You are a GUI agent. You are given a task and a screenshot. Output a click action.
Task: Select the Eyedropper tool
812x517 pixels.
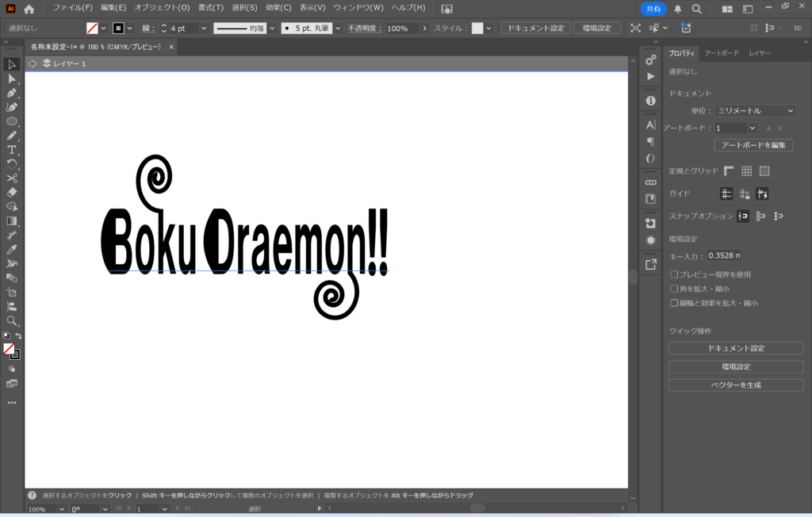11,250
